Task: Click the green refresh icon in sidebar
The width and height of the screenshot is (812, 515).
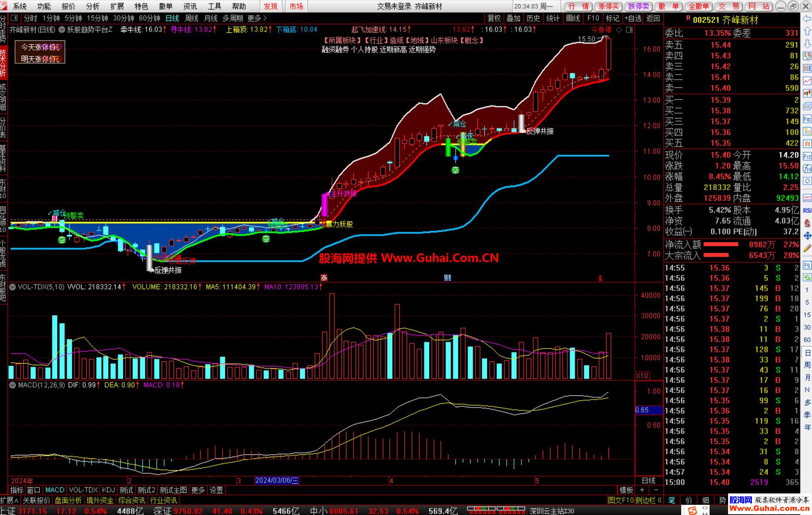Action: 807,278
